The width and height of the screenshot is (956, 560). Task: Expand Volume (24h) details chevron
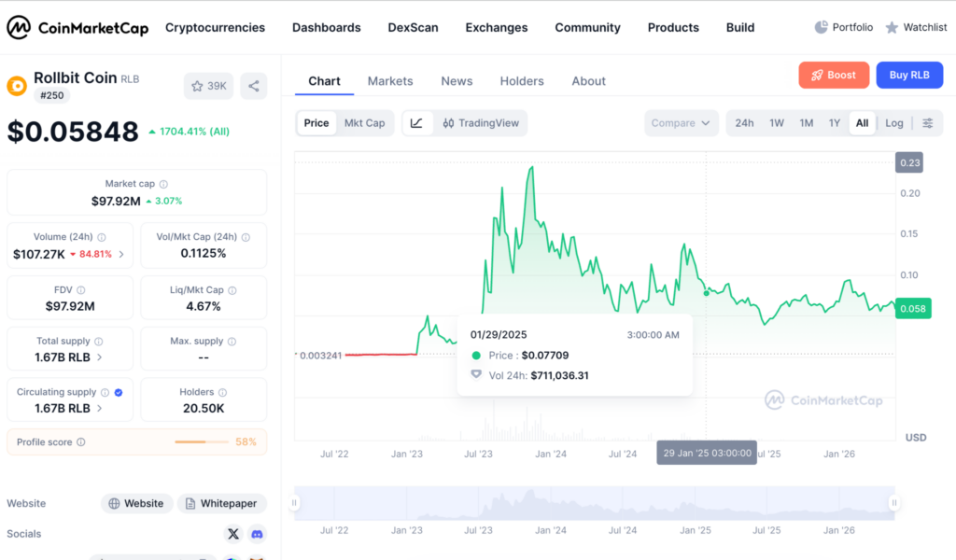[x=121, y=254]
